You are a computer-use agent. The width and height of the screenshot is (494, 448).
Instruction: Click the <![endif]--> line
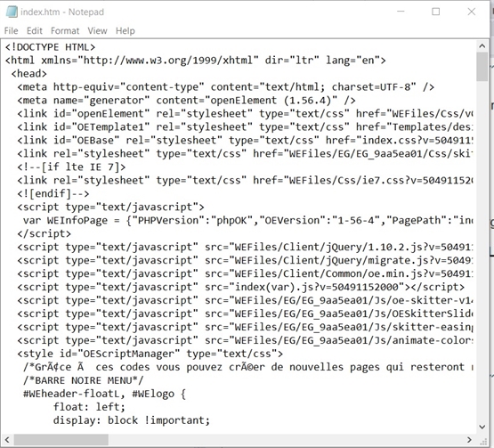click(x=53, y=193)
